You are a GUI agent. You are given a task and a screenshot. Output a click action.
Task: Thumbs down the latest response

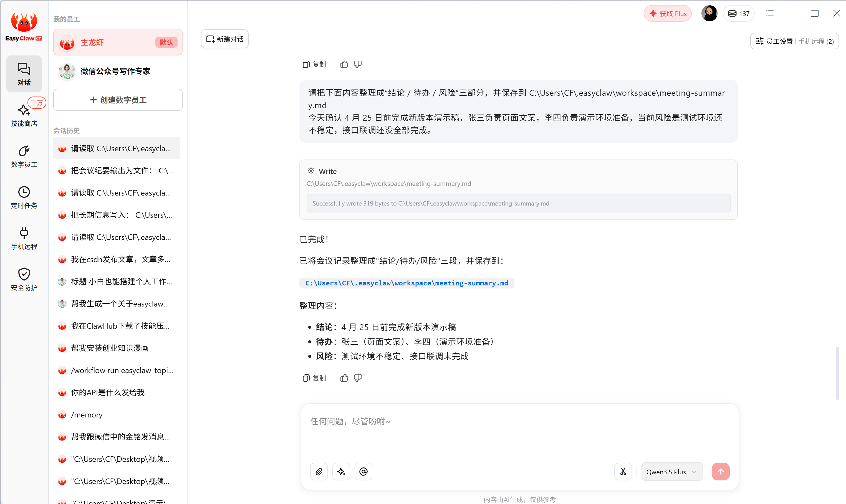point(358,378)
